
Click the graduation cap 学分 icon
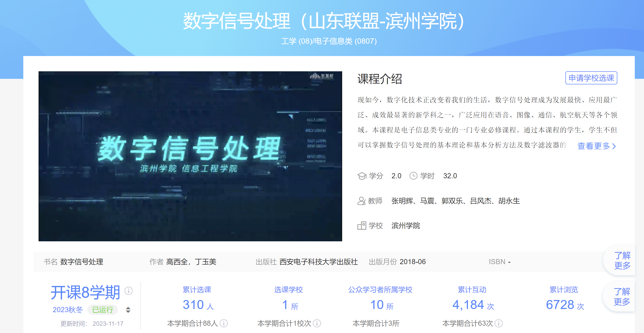[x=362, y=176]
